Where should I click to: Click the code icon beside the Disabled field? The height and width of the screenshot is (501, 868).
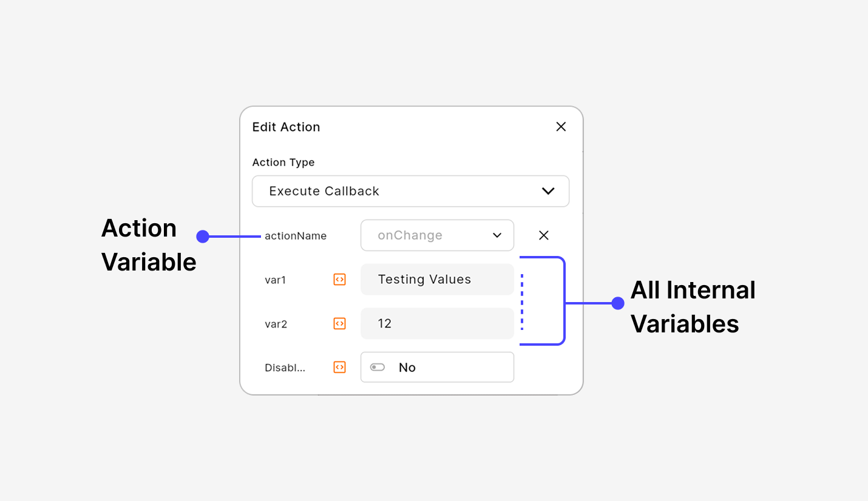click(339, 367)
